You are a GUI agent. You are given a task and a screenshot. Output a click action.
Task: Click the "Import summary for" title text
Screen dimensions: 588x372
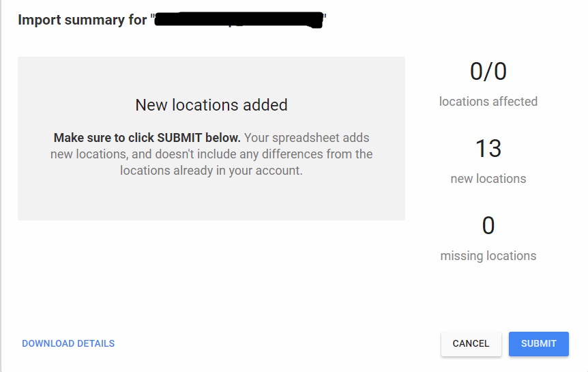click(x=82, y=20)
